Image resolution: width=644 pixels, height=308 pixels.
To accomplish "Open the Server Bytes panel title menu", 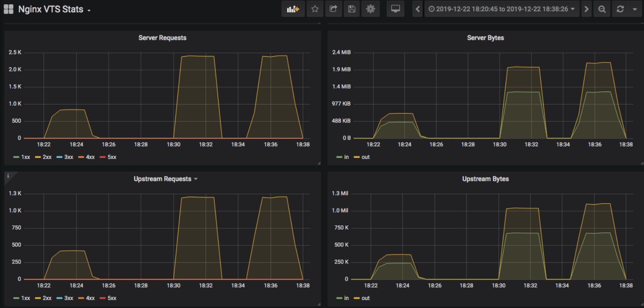I will pos(485,38).
